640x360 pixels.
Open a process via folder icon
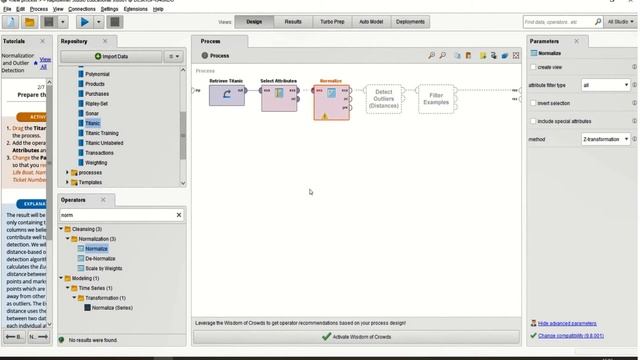pos(29,22)
